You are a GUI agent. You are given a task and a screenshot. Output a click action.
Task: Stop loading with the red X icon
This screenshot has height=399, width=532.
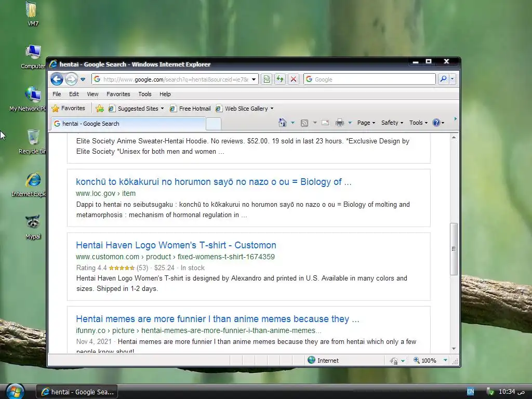pos(294,79)
